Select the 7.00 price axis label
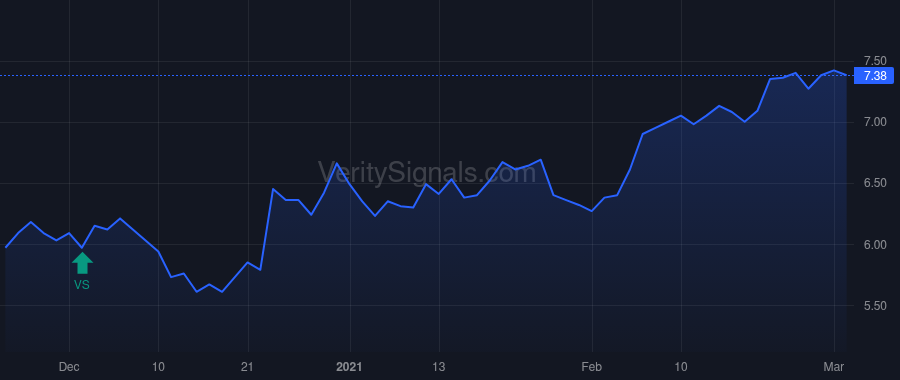This screenshot has height=380, width=900. [x=875, y=122]
